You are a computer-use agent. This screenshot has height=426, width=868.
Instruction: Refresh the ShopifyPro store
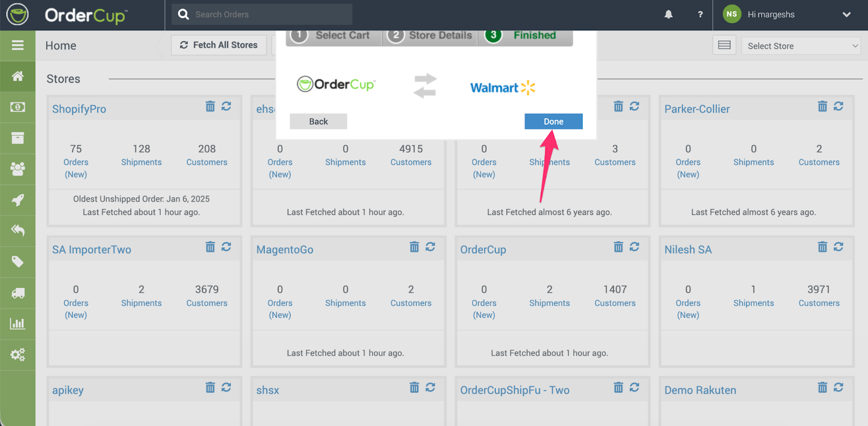click(226, 106)
